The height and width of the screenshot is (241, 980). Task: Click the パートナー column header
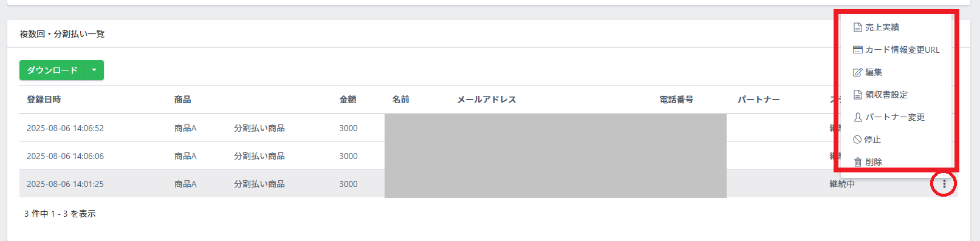(759, 100)
